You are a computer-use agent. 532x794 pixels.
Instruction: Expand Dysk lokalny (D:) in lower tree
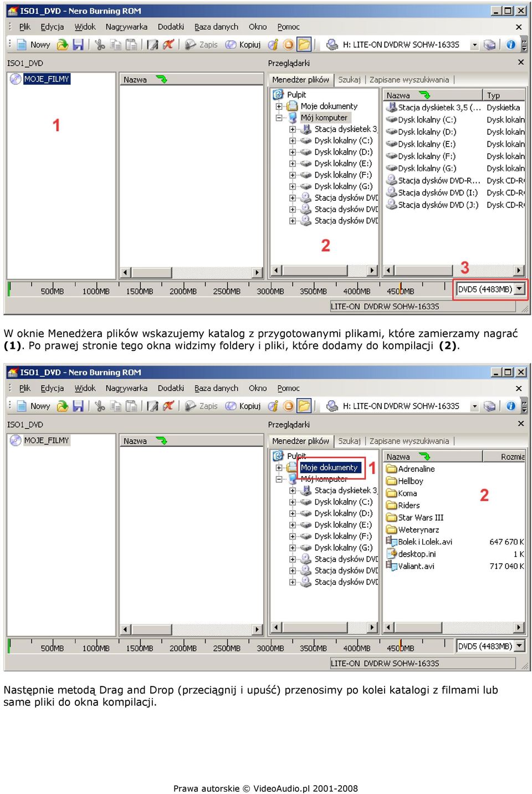(x=292, y=513)
